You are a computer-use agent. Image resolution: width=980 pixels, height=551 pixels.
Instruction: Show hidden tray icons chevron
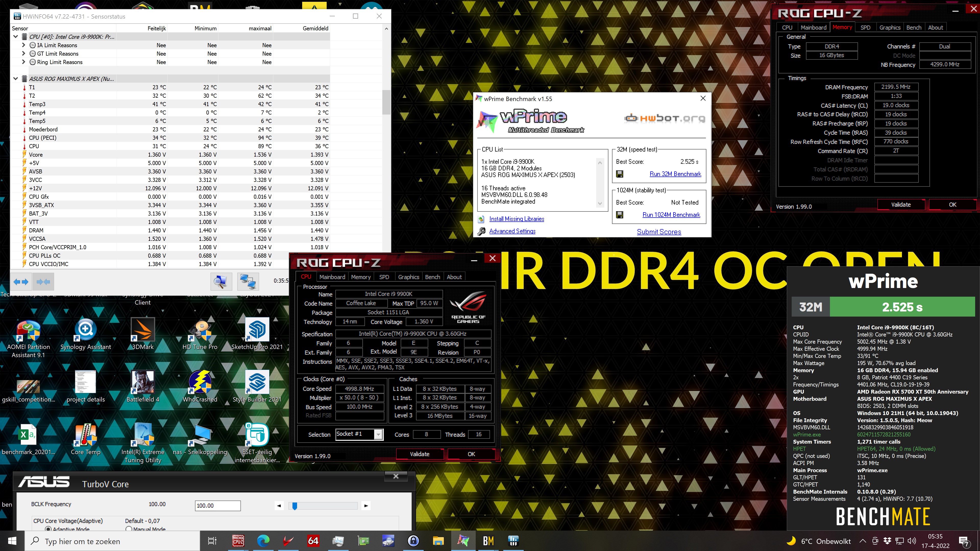(x=863, y=541)
